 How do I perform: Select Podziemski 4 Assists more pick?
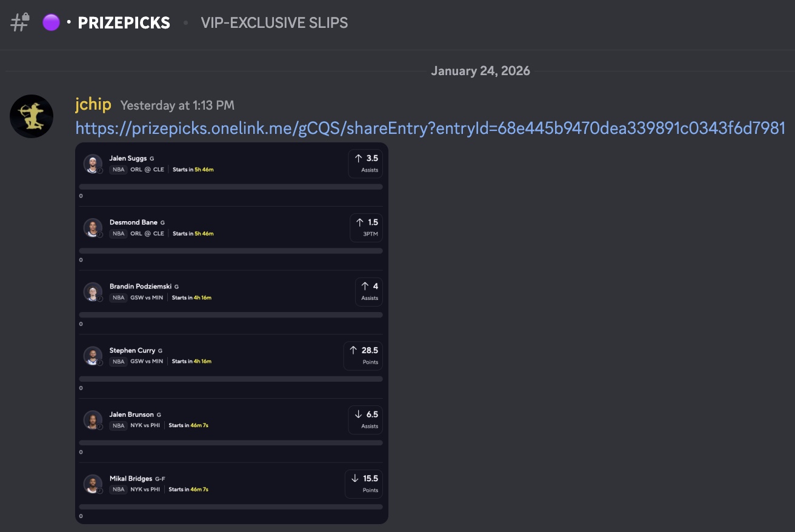[x=368, y=291]
